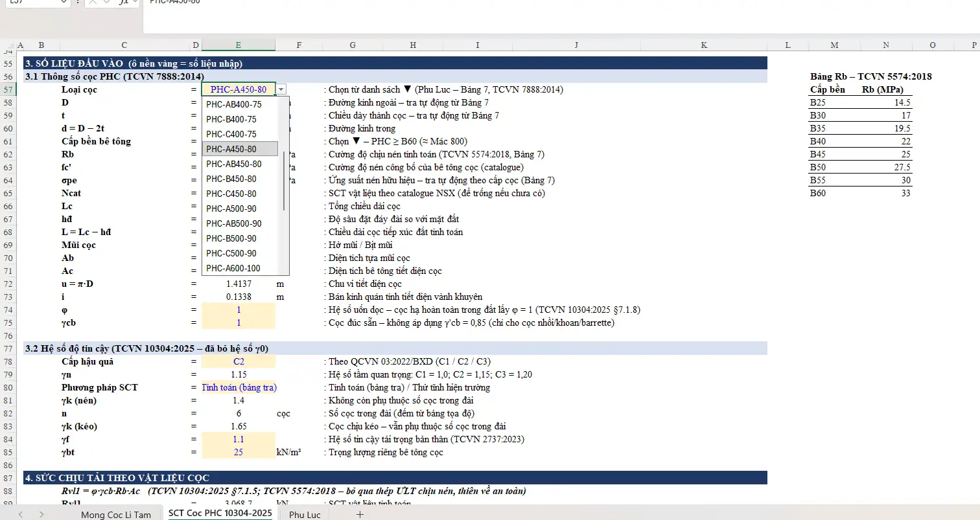Click the 1.4137 perimeter value cell
This screenshot has width=980, height=520.
coord(239,284)
